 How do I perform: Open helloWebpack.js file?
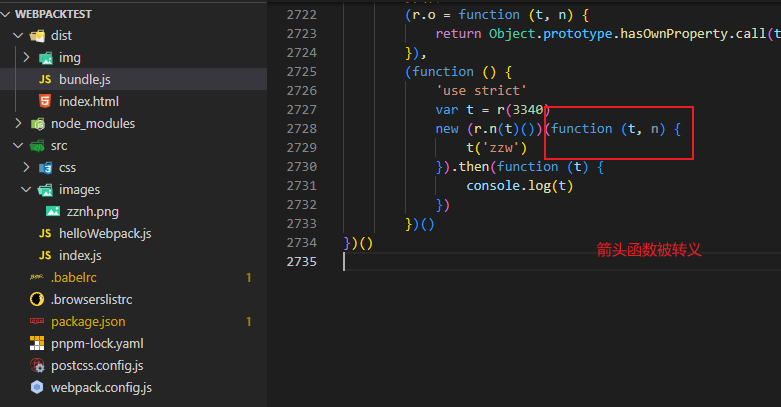pos(105,234)
